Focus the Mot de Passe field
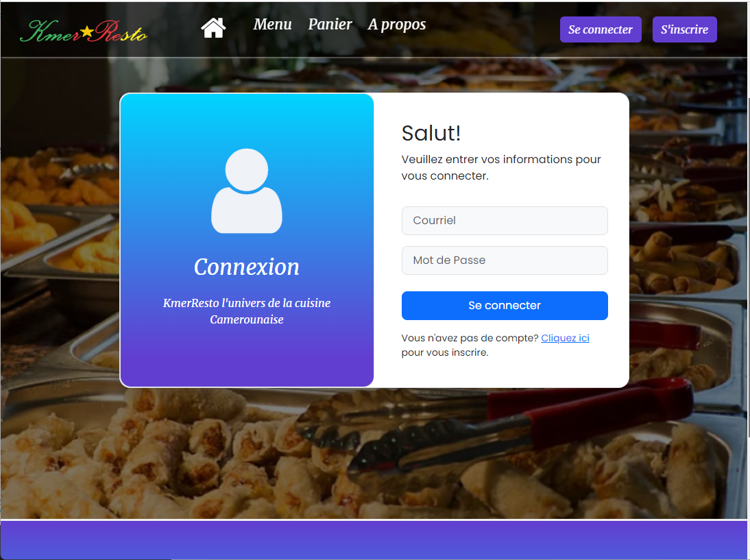 (505, 260)
